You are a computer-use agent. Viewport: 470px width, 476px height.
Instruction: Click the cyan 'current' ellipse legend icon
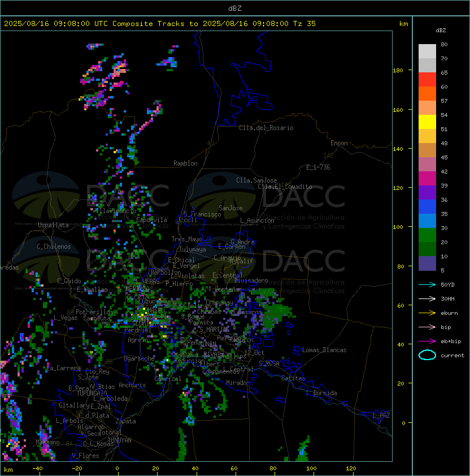coord(427,355)
